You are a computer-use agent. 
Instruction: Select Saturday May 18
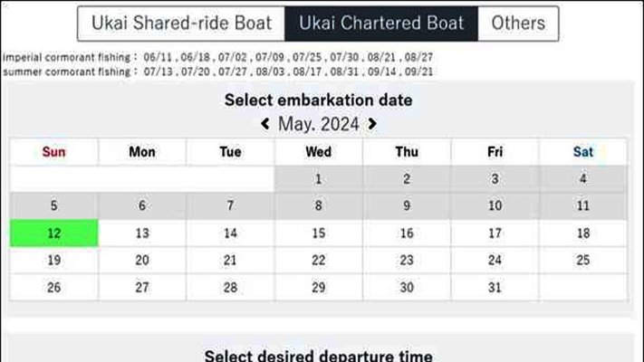tap(583, 233)
